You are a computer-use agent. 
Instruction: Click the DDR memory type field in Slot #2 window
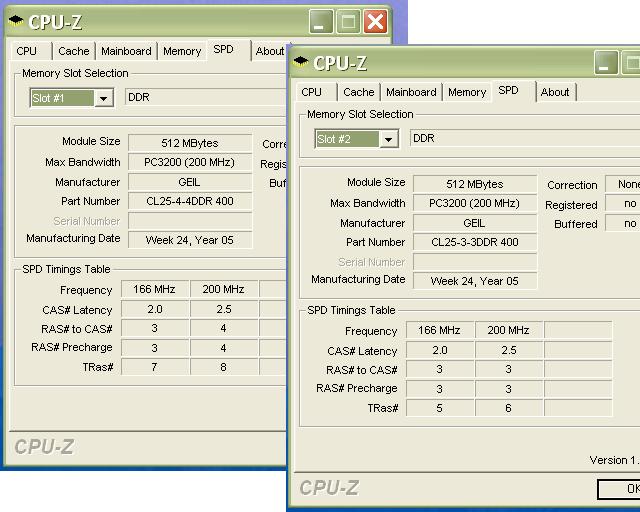525,138
